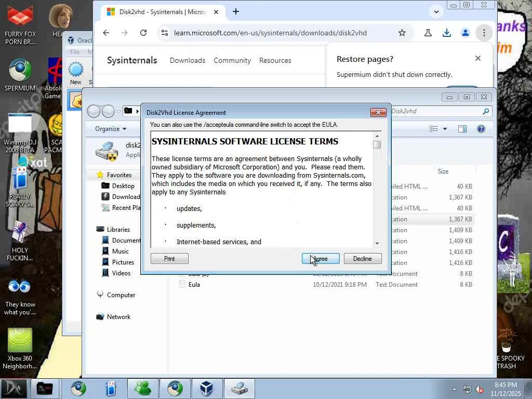Open a new browser tab
This screenshot has height=399, width=532.
(x=236, y=11)
